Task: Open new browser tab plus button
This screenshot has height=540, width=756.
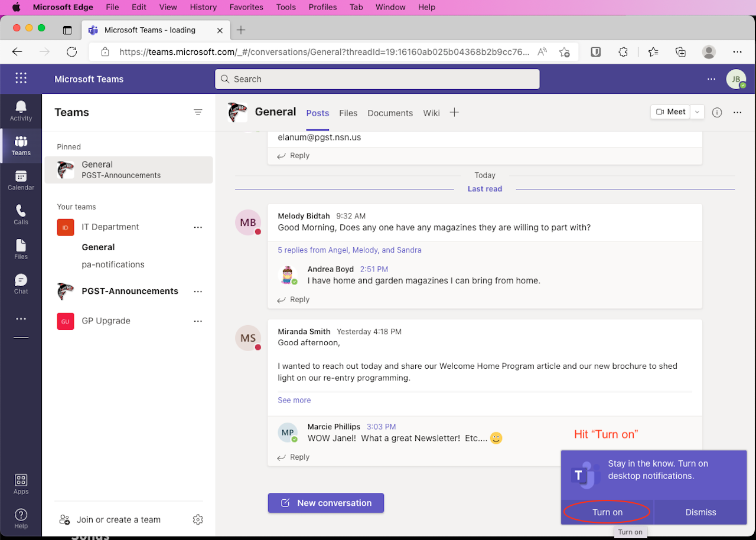Action: point(241,30)
